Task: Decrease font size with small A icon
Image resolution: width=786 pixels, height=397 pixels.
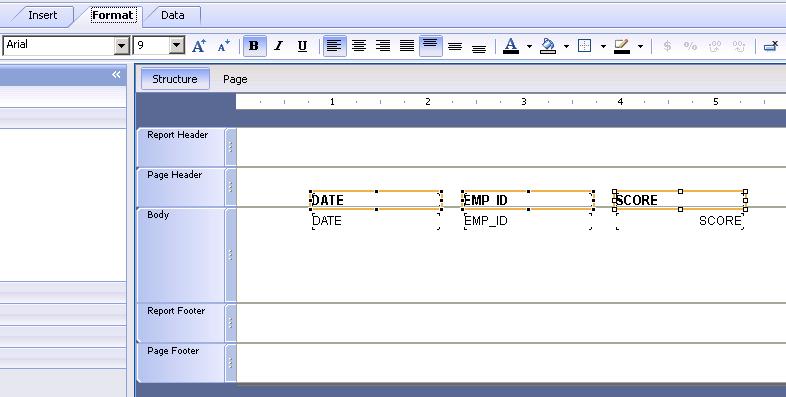Action: (x=224, y=46)
